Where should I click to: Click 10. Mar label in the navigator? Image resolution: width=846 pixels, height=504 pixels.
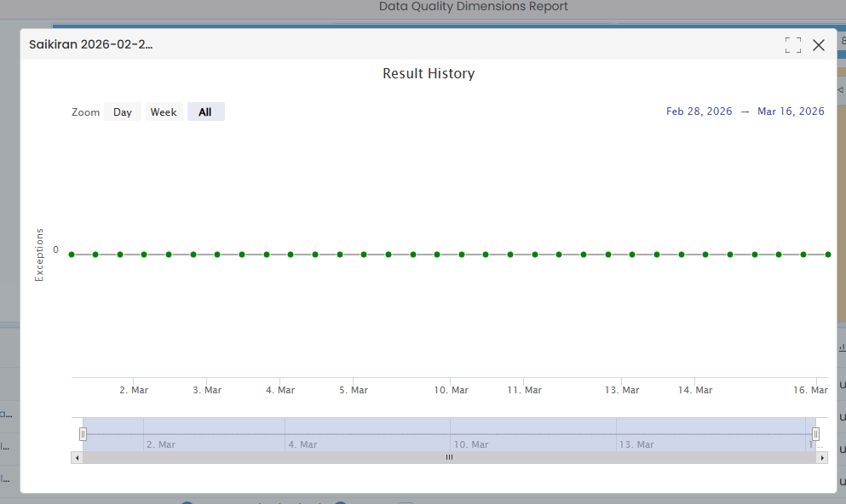(471, 444)
